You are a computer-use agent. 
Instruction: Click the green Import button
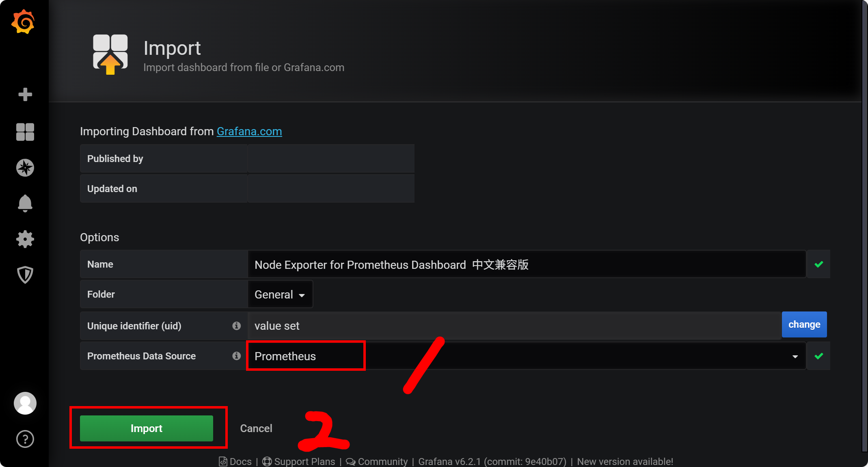(x=147, y=428)
